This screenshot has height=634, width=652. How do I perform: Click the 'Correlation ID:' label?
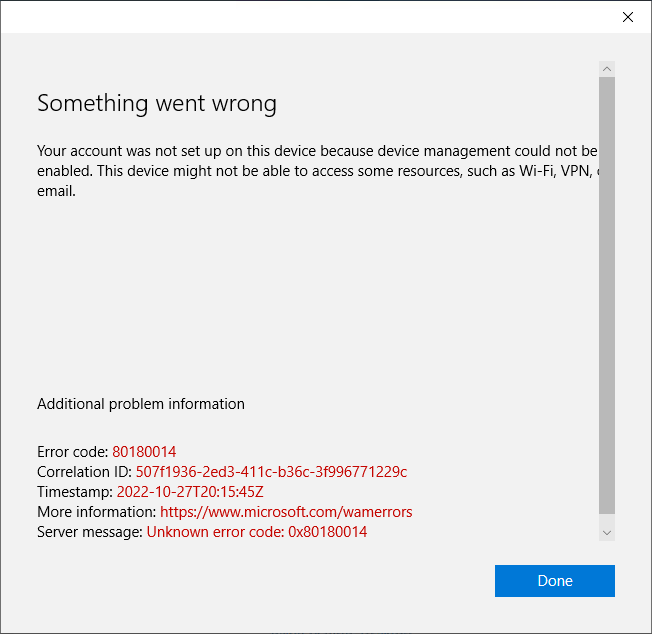(85, 472)
